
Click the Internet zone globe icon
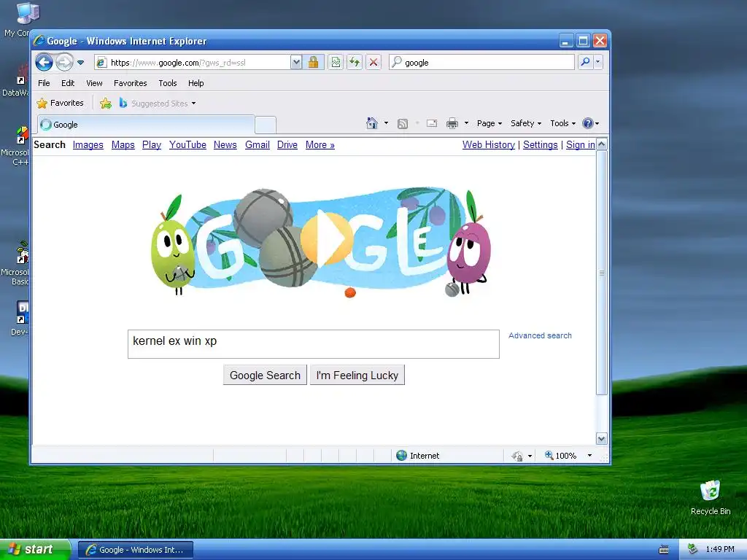click(x=402, y=455)
